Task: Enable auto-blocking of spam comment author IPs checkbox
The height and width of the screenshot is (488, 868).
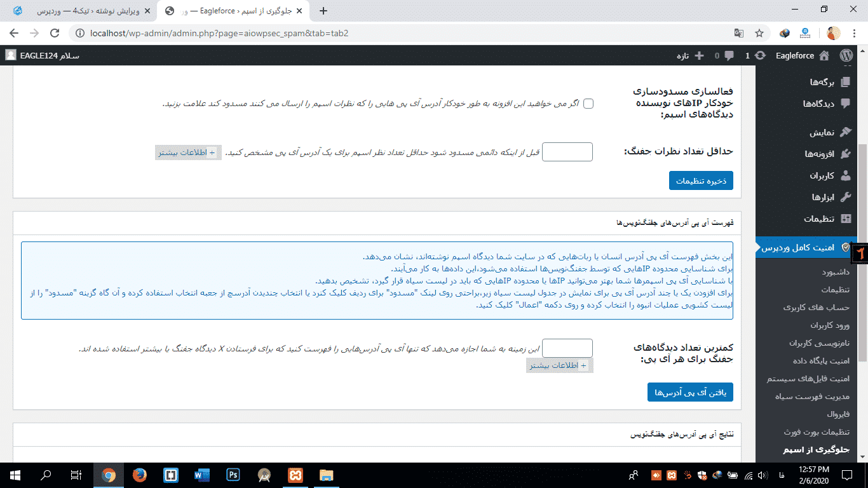Action: pyautogui.click(x=588, y=104)
